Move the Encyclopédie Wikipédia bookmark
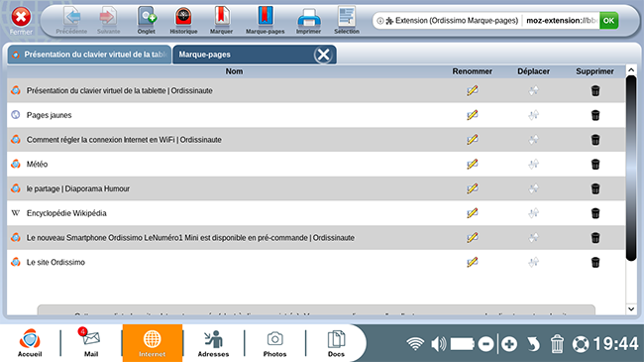The height and width of the screenshot is (362, 644). click(533, 213)
